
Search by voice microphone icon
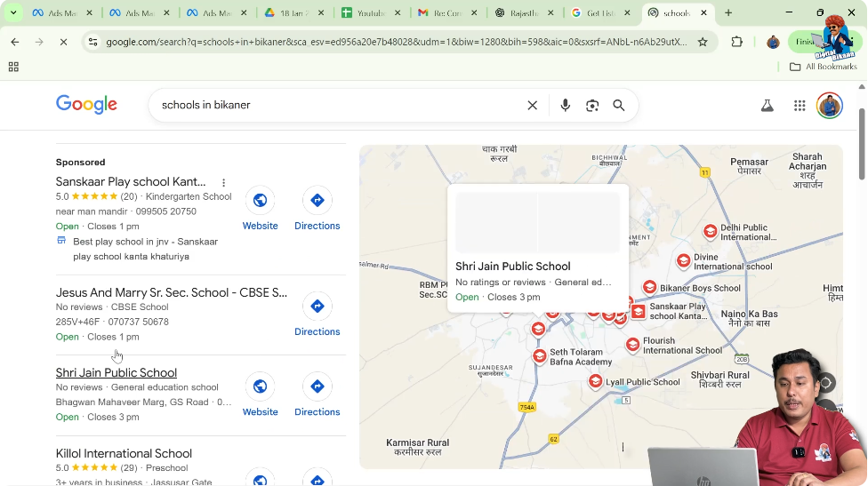click(566, 105)
